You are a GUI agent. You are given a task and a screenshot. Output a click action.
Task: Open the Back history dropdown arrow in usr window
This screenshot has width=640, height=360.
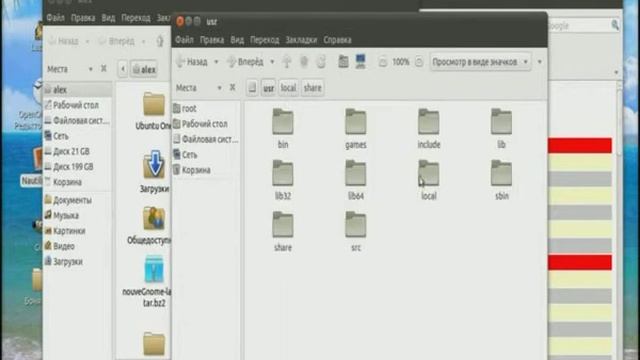pyautogui.click(x=216, y=62)
